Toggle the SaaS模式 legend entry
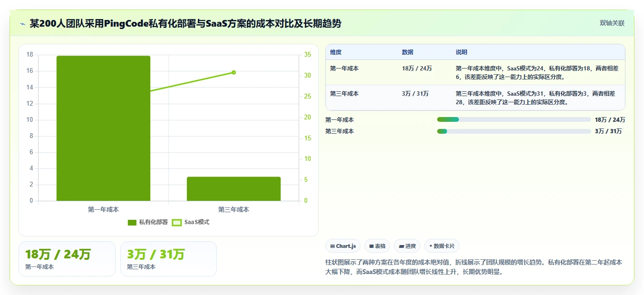 click(x=190, y=222)
